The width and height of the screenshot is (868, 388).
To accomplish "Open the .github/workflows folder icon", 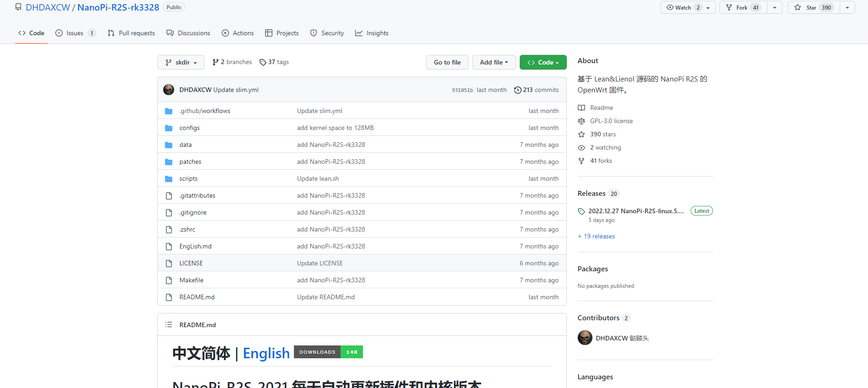I will tap(169, 111).
